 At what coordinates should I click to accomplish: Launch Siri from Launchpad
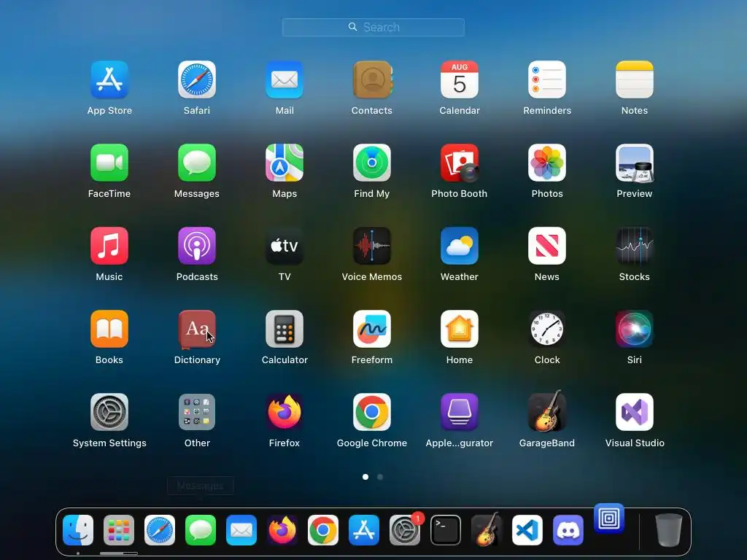pos(635,329)
